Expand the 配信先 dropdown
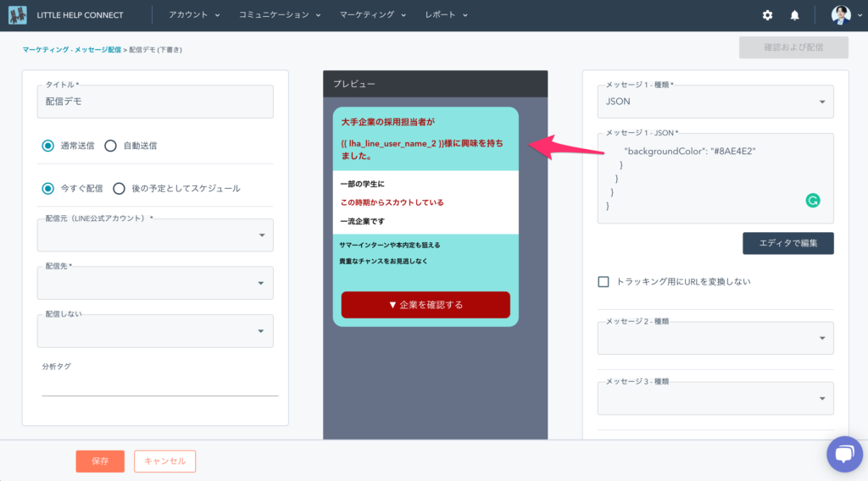 155,284
